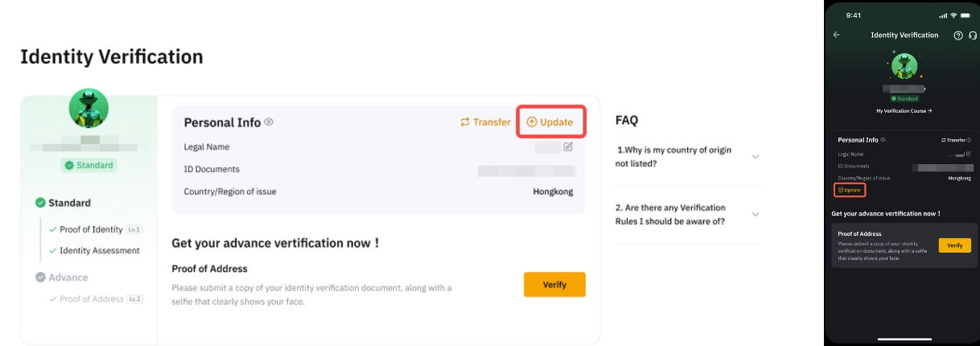Tap the back arrow in mobile header
The image size is (980, 346).
click(837, 35)
